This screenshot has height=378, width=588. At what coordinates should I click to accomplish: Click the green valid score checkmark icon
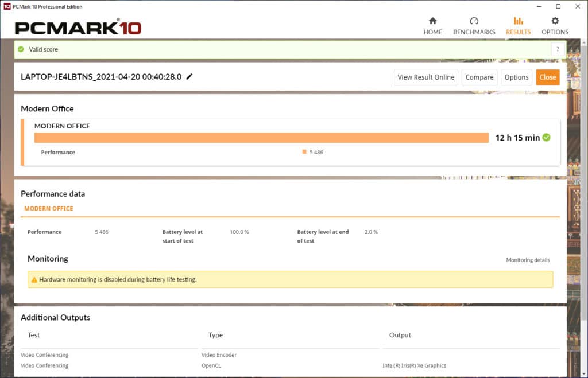tap(21, 49)
